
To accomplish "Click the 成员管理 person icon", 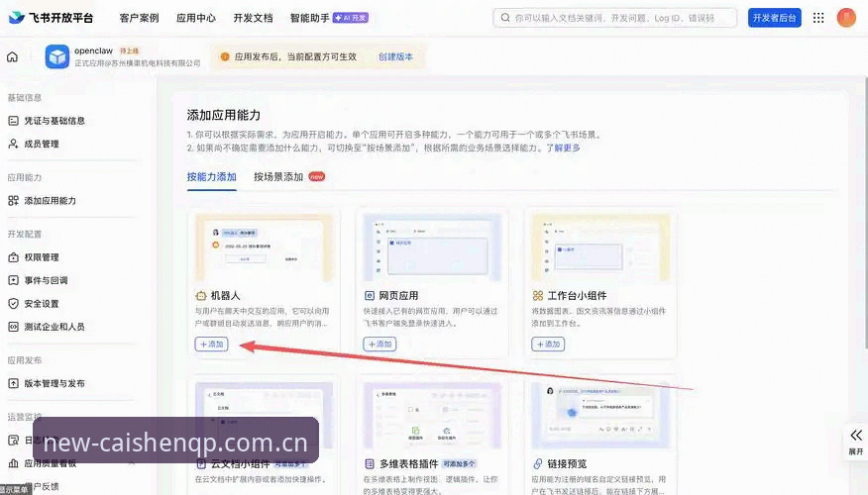I will point(13,144).
